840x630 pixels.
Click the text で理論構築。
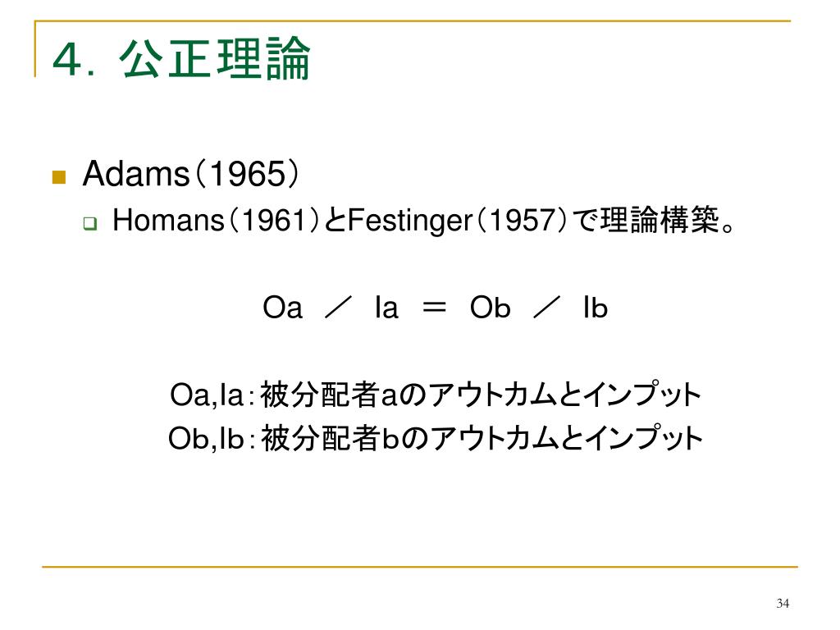pyautogui.click(x=654, y=220)
